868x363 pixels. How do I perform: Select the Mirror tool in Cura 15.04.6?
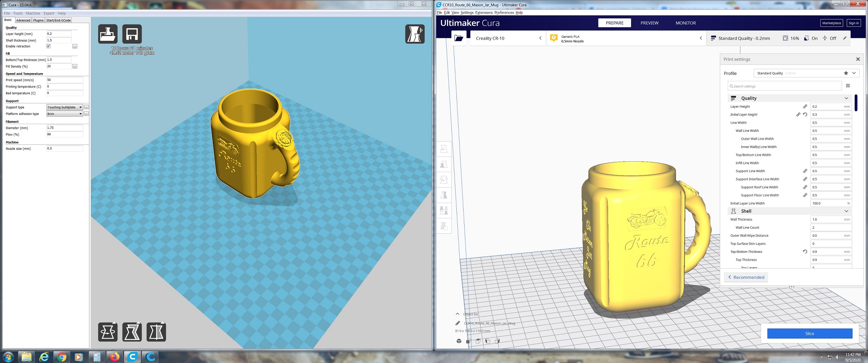156,332
